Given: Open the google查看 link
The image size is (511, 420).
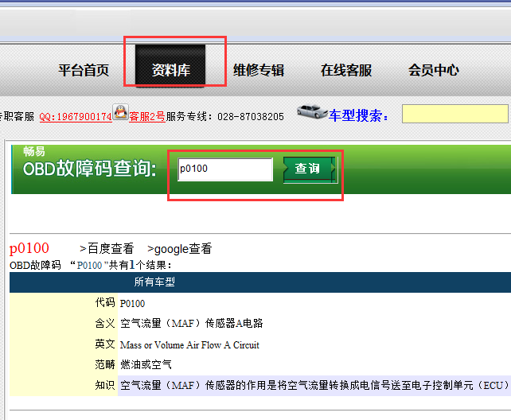Looking at the screenshot, I should click(x=180, y=249).
